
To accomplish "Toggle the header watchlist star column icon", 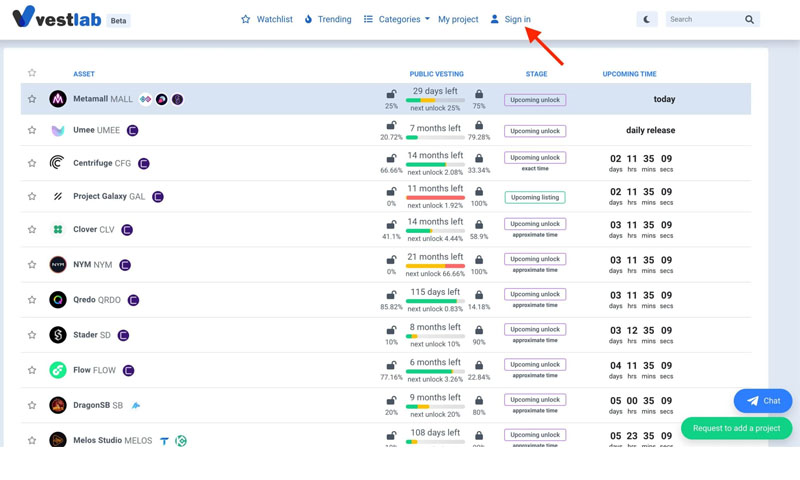I will 32,73.
